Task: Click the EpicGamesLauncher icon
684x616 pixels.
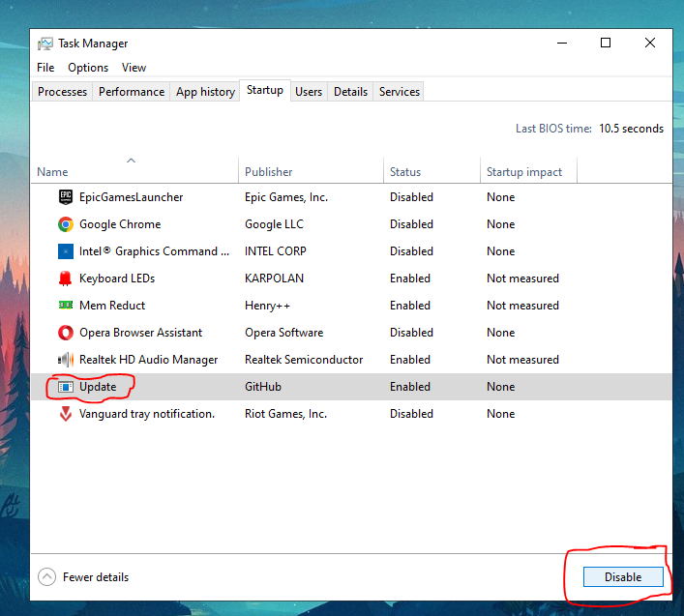Action: 66,197
